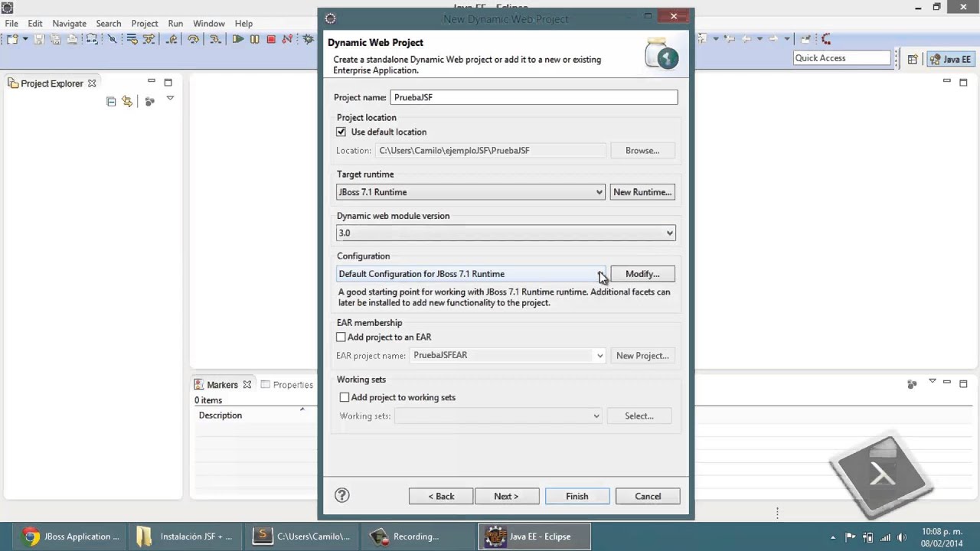Open the Markers view menu triangle

932,381
